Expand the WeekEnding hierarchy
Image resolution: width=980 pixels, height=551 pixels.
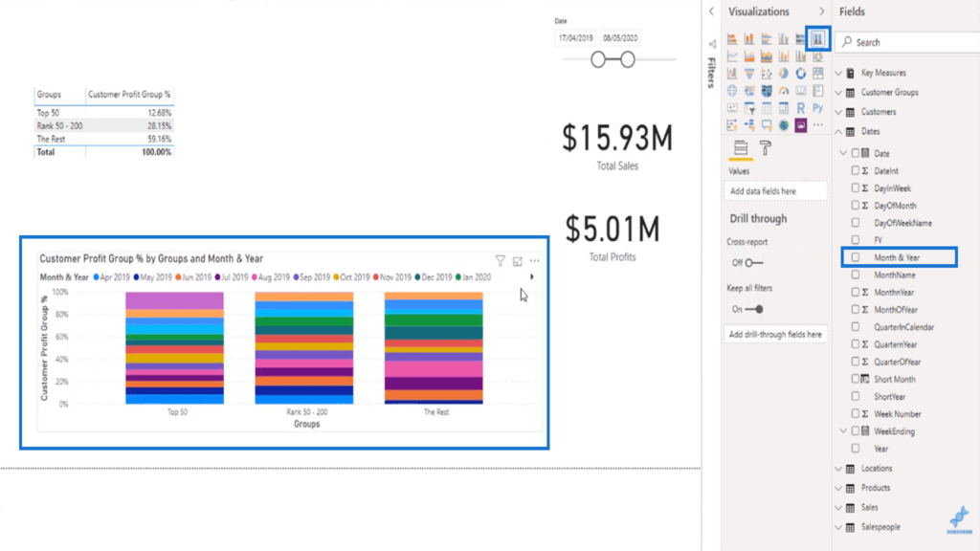point(844,431)
